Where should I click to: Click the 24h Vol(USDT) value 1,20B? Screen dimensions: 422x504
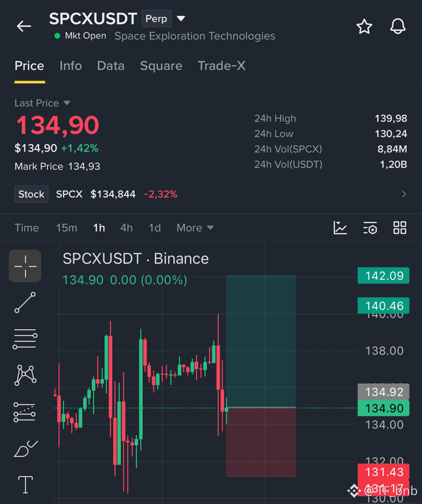tap(393, 165)
